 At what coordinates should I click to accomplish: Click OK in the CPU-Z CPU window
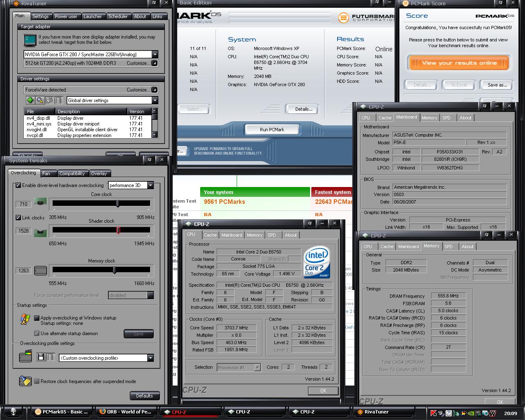click(323, 391)
